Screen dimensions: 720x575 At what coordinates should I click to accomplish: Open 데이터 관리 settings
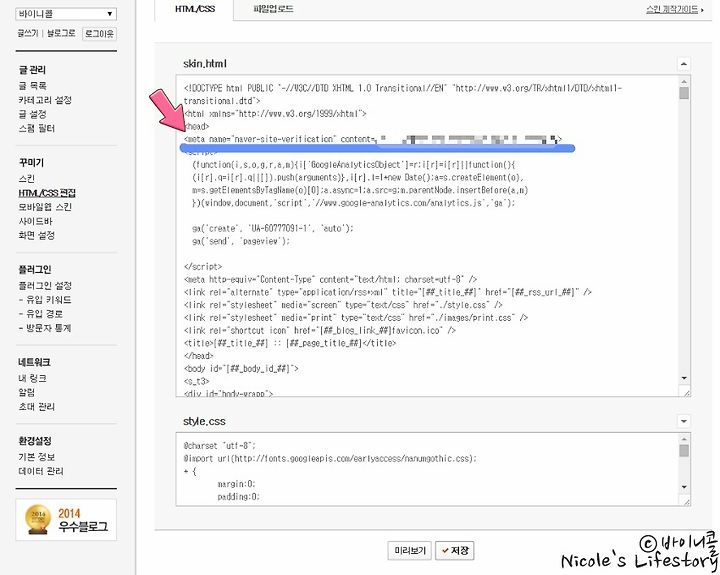click(41, 471)
